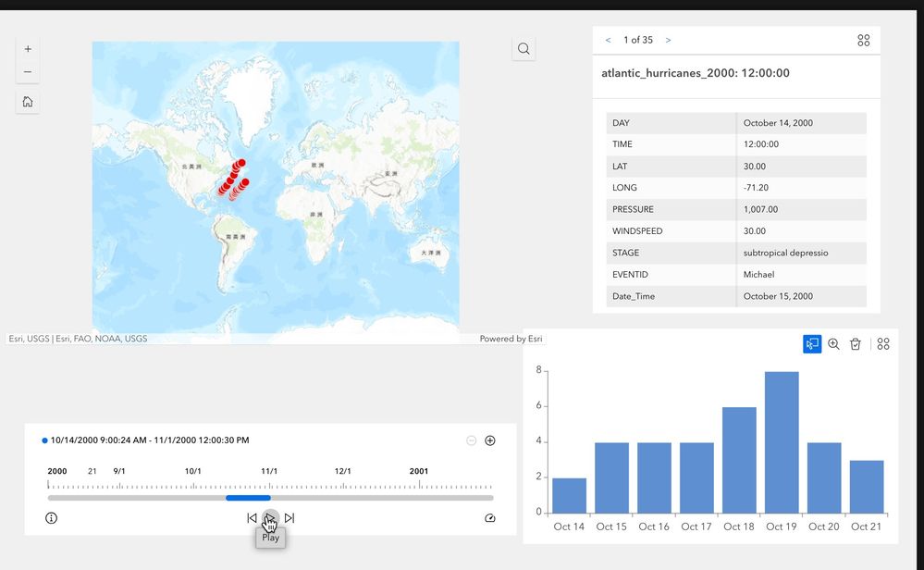Image resolution: width=924 pixels, height=570 pixels.
Task: Zoom in timeline scale
Action: pos(489,440)
